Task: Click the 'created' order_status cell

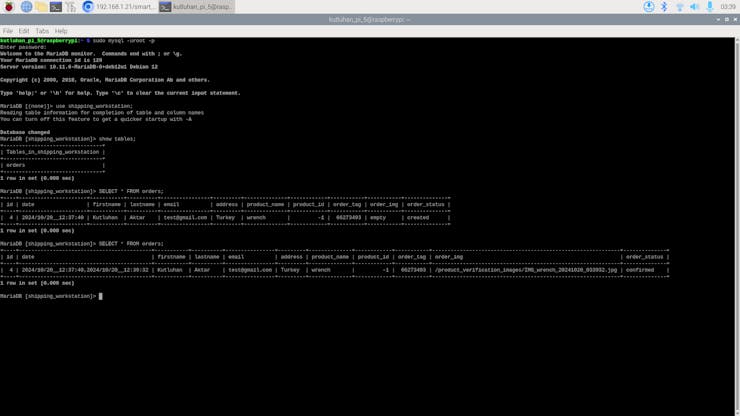Action: click(418, 218)
